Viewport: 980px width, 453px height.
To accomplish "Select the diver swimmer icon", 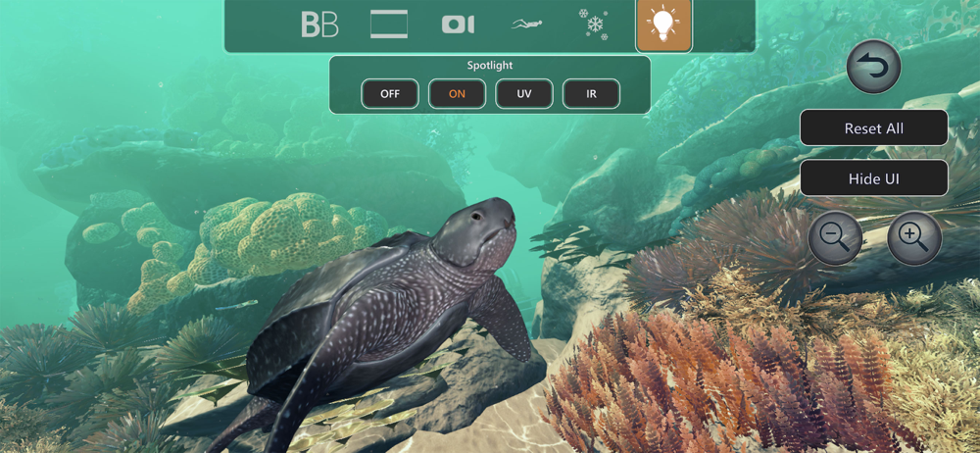I will click(x=526, y=25).
